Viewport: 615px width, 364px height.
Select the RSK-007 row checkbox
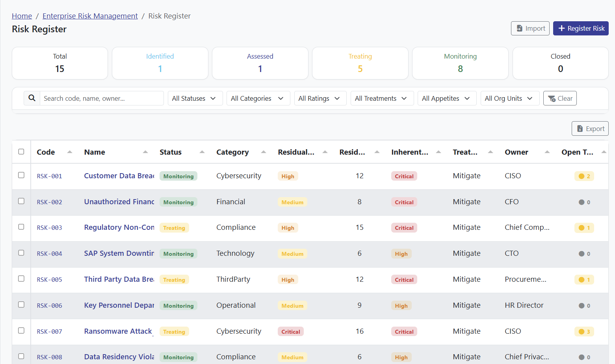click(x=21, y=331)
